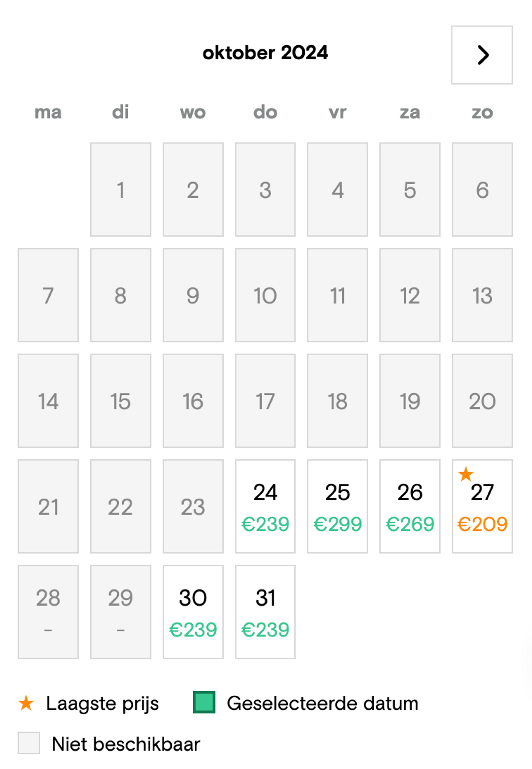Click the disabled date October 17
The image size is (532, 769).
[x=265, y=401]
